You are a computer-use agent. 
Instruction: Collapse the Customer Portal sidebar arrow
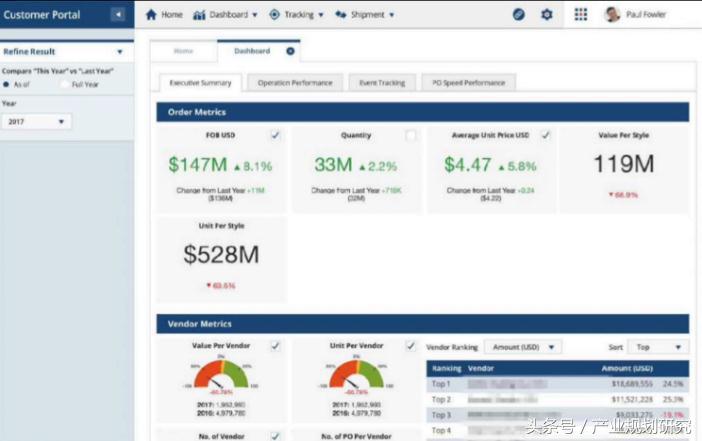(118, 15)
